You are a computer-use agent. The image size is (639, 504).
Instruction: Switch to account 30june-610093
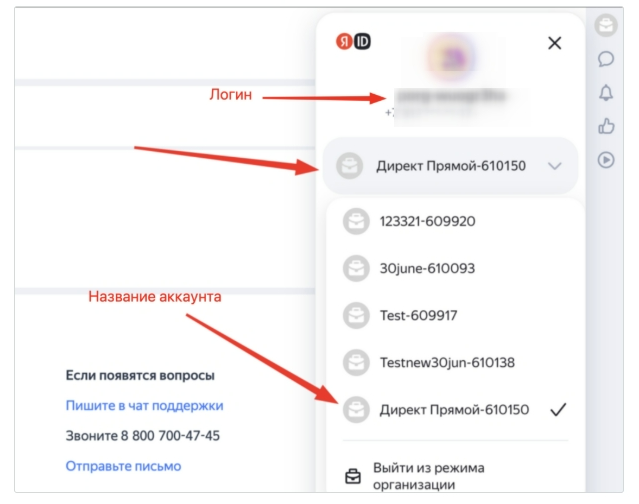tap(426, 268)
